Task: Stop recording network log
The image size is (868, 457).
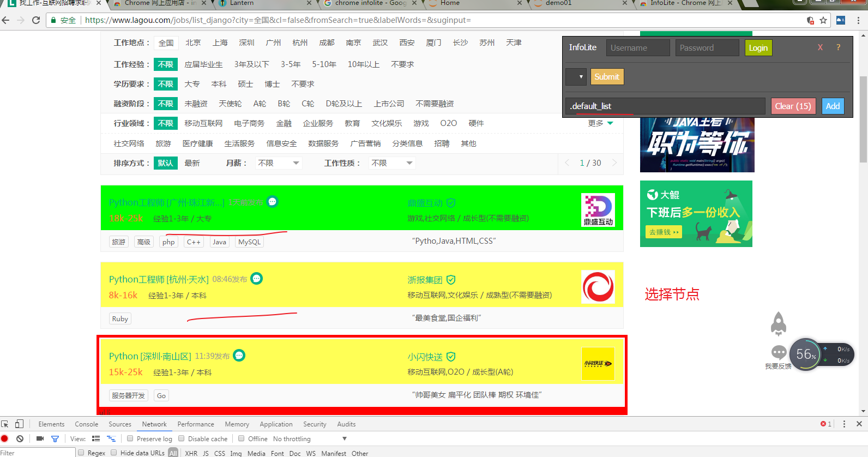Action: [x=5, y=438]
